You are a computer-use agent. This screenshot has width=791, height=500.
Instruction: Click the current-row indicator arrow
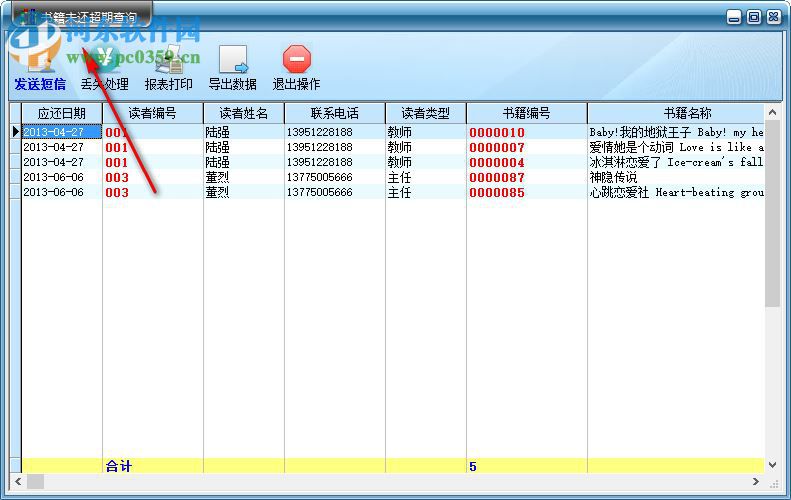pos(16,132)
